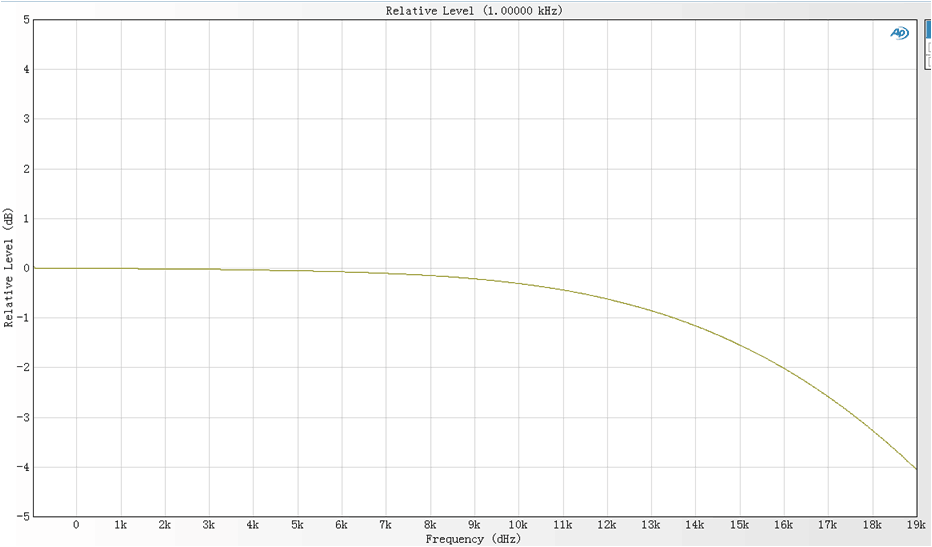Toggle the first checkbox in the legend panel
The width and height of the screenshot is (932, 547).
tap(928, 48)
